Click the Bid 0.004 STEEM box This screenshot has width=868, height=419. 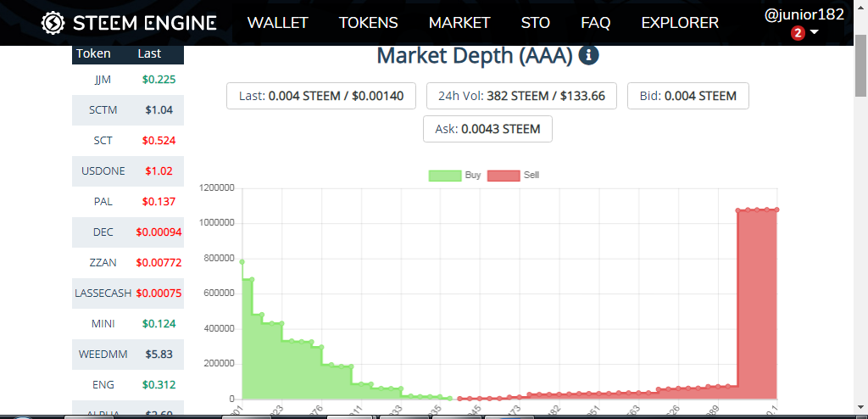(688, 96)
